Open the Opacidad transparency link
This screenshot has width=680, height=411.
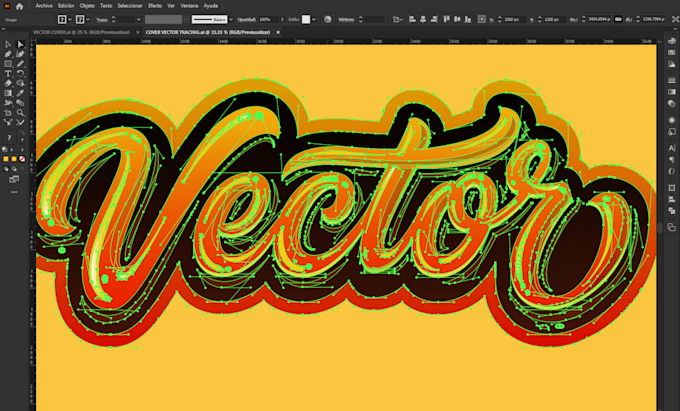247,20
